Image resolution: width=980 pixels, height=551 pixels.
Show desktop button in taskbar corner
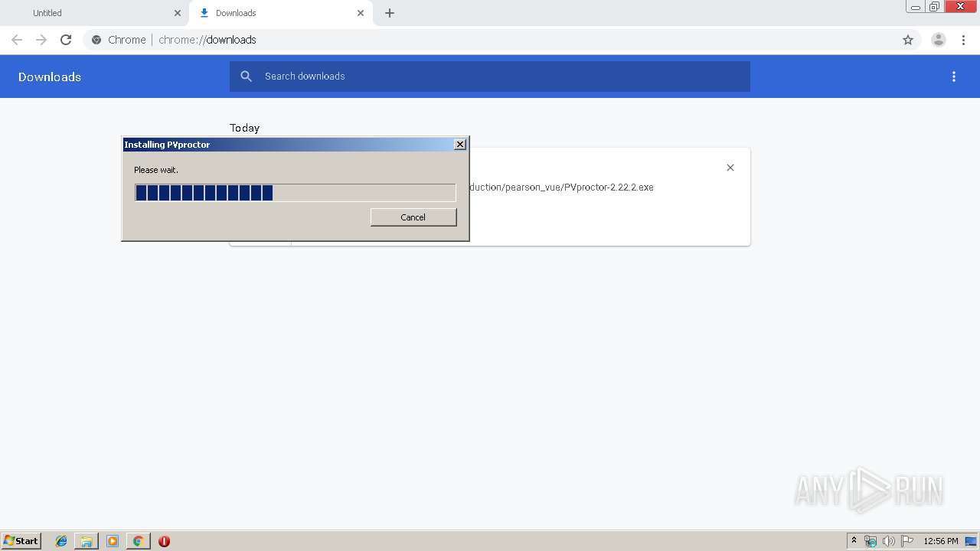(971, 541)
